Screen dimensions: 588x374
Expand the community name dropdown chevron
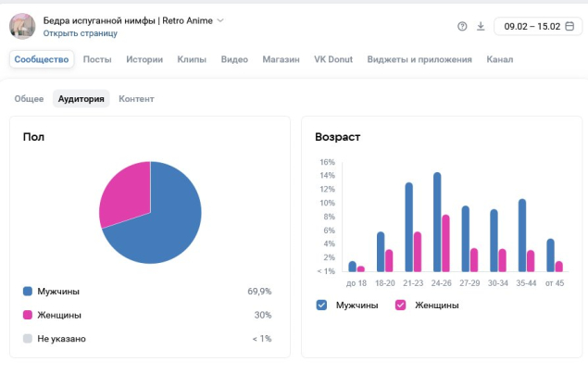point(220,19)
